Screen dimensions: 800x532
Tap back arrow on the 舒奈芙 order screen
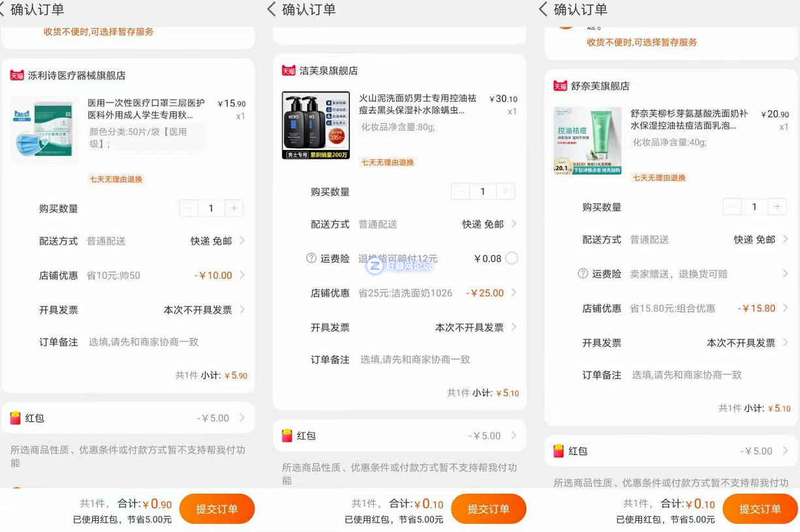coord(543,9)
